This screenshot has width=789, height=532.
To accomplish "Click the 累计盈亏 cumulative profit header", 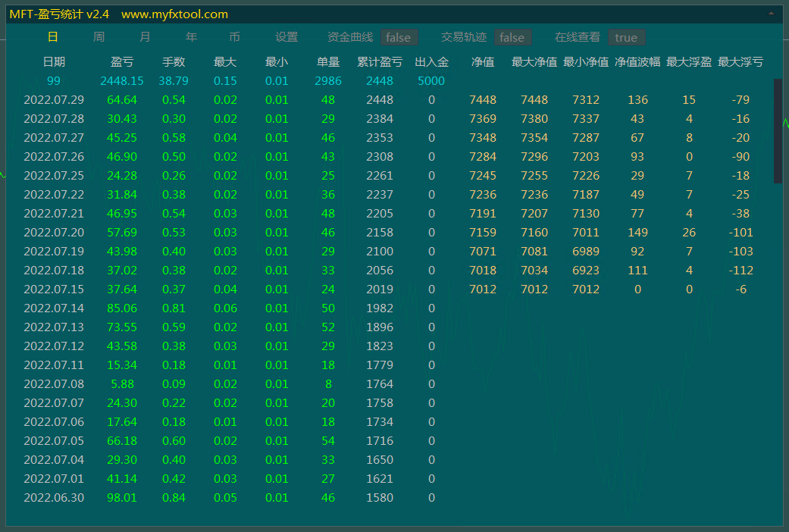I will [380, 61].
